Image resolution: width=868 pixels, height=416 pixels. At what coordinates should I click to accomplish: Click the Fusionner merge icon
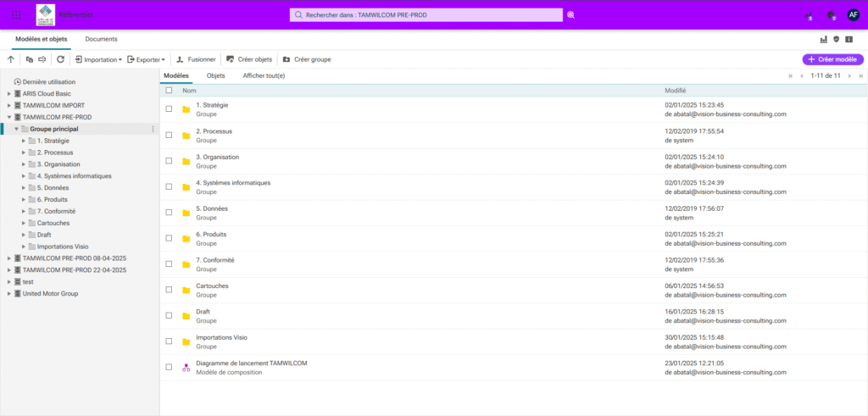180,59
